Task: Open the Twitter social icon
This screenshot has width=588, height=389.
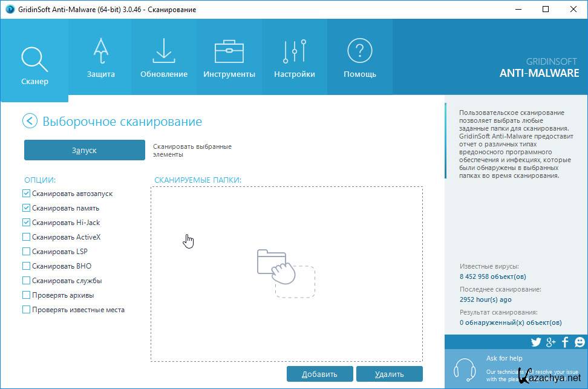Action: 535,342
